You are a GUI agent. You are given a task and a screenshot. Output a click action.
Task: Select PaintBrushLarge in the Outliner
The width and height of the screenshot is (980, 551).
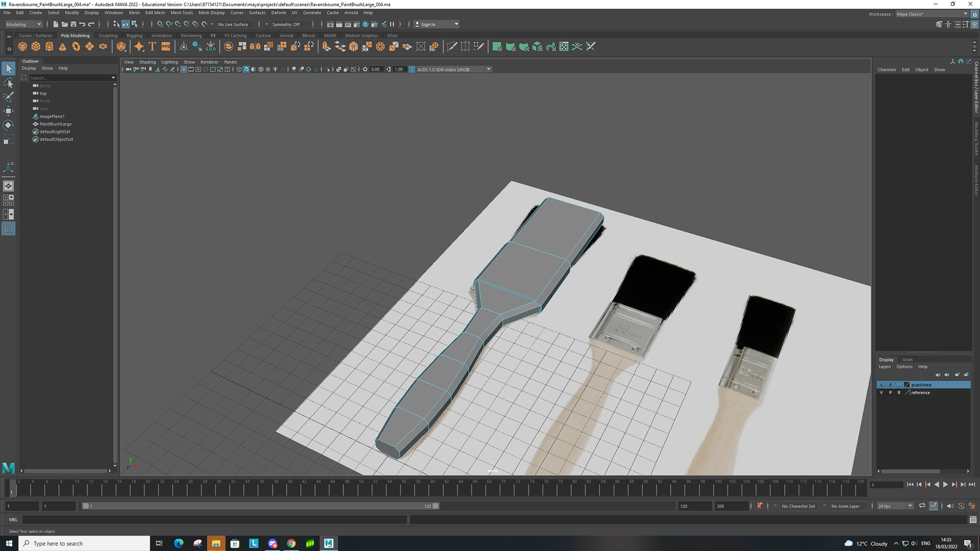[x=56, y=124]
